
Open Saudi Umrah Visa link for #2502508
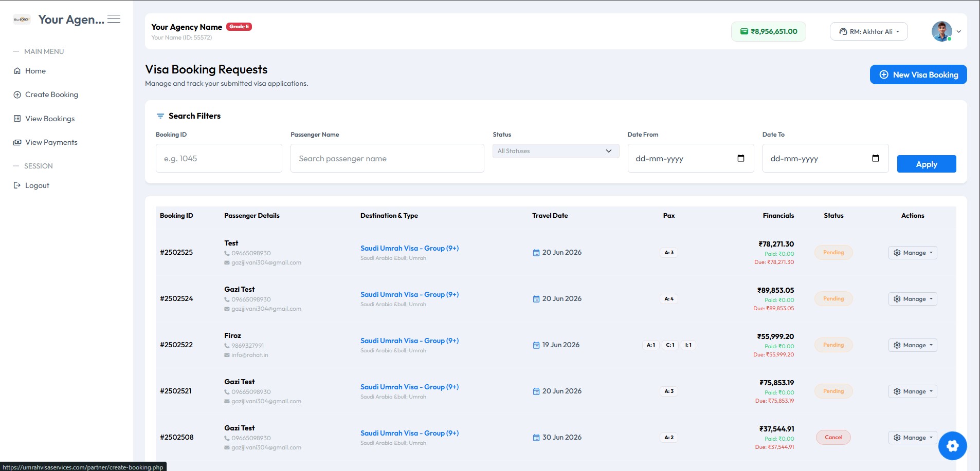(x=409, y=433)
